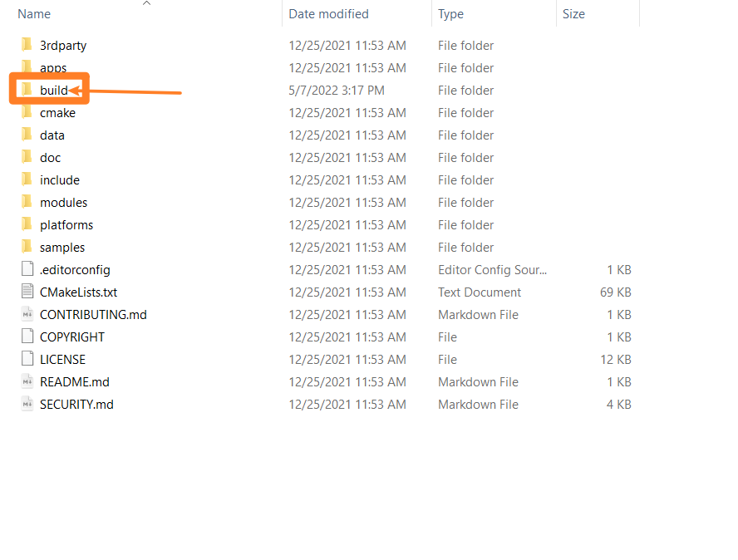Image resolution: width=738 pixels, height=560 pixels.
Task: Click the 69 KB size value
Action: pos(615,292)
